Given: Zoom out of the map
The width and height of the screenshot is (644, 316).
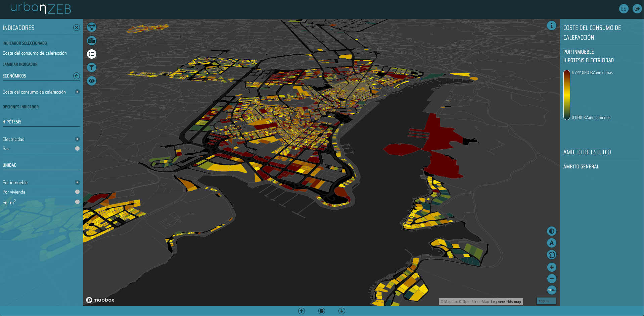Looking at the screenshot, I should pyautogui.click(x=552, y=278).
